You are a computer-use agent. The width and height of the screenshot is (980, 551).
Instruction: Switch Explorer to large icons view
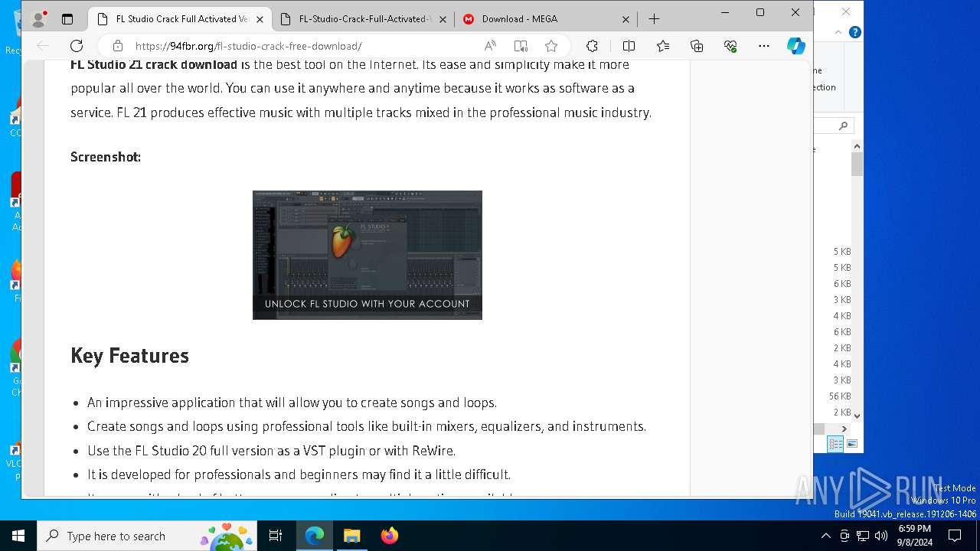click(x=852, y=444)
